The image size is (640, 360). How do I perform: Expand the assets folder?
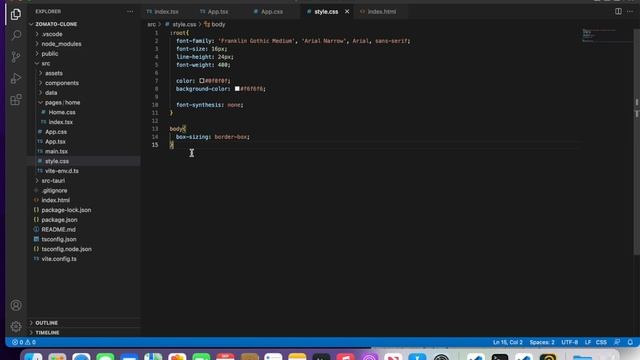coord(54,73)
